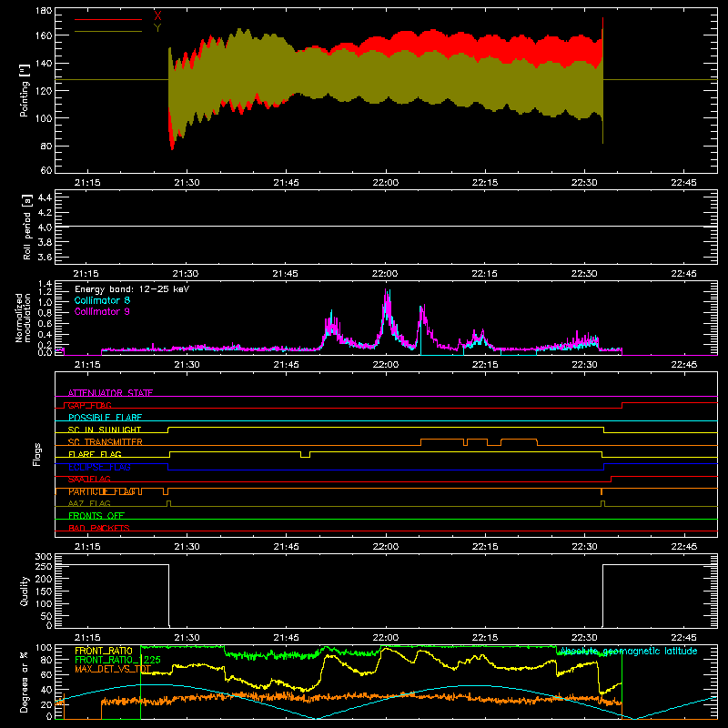Click the 180 tick on Pointing axis
728x728 pixels.
tap(44, 11)
